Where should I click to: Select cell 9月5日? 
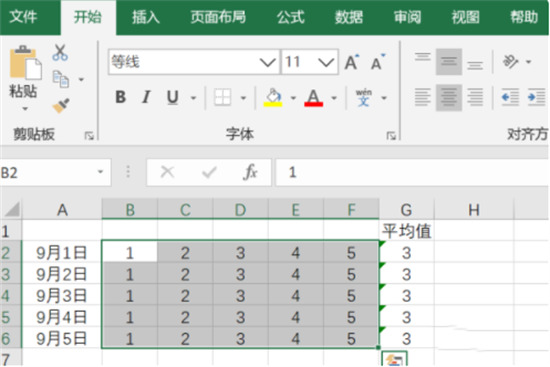coord(62,339)
